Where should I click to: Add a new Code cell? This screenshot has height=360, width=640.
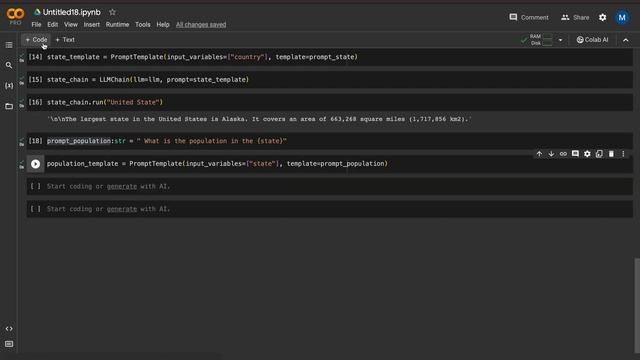[36, 40]
